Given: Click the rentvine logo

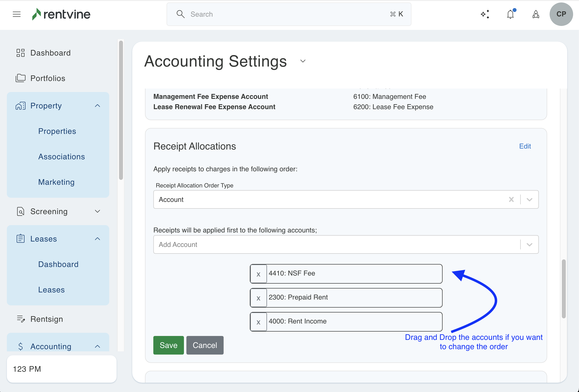Looking at the screenshot, I should [x=61, y=14].
